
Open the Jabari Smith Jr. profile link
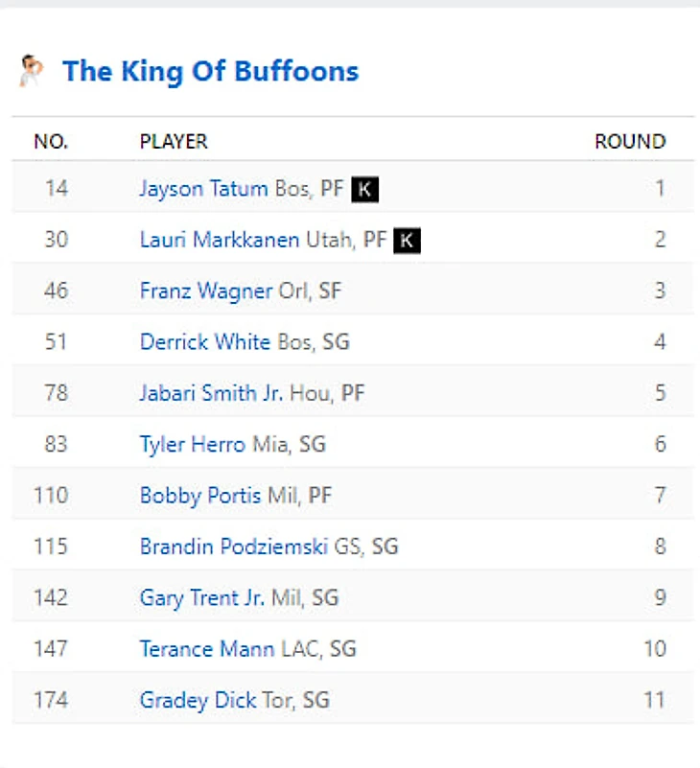coord(212,393)
